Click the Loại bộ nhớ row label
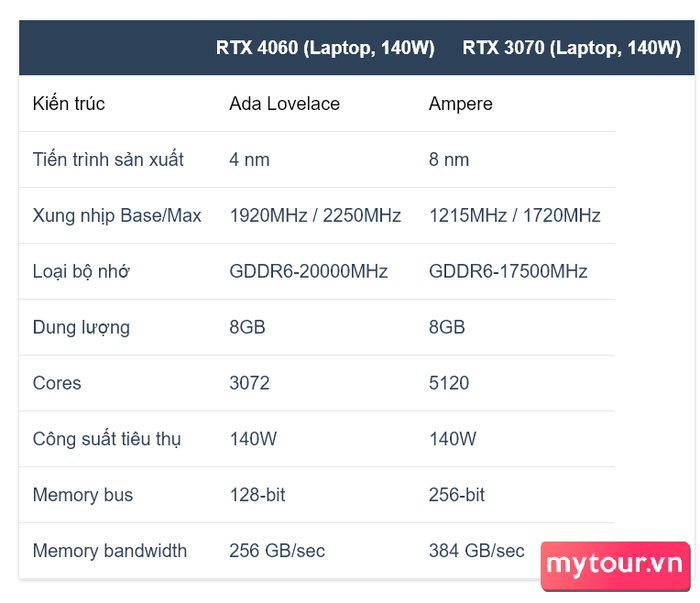 [81, 271]
